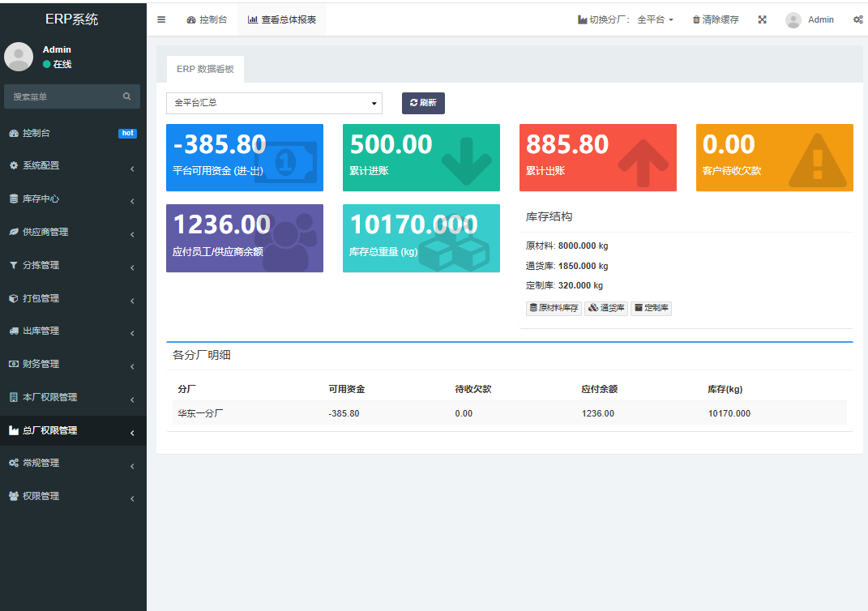Click the factory icon next to 总厂权限管理
868x611 pixels.
(x=14, y=430)
